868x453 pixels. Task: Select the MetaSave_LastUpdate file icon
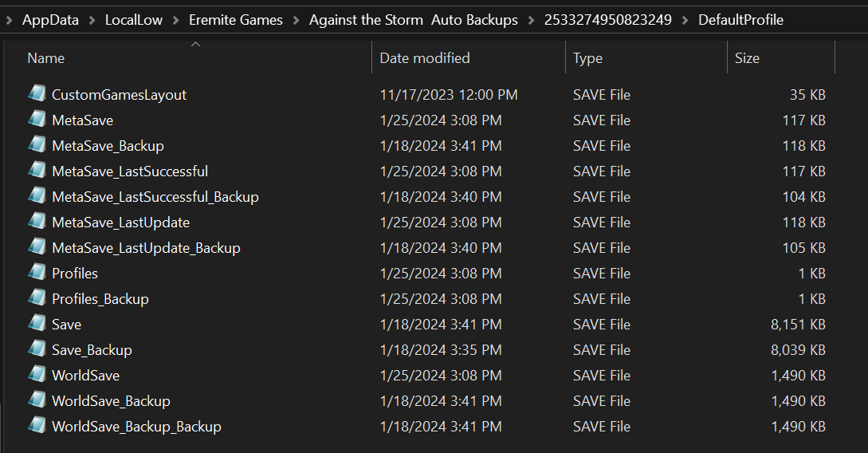(37, 222)
